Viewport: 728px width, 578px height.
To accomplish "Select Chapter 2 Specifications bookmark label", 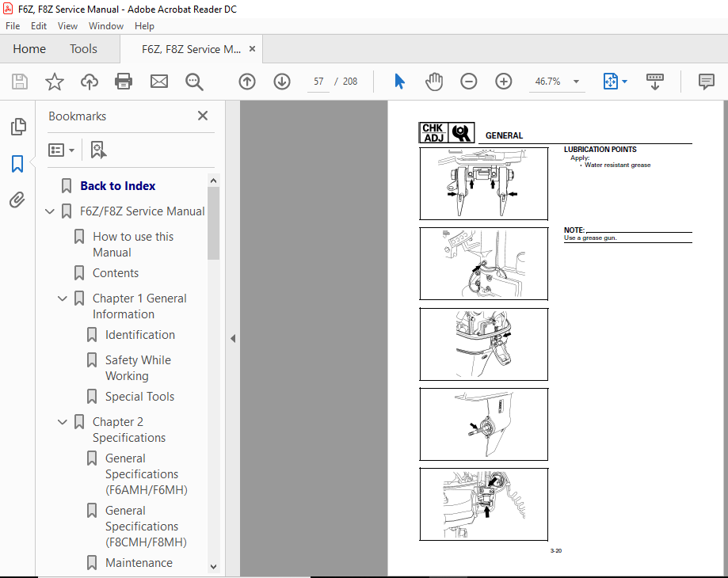I will [128, 430].
